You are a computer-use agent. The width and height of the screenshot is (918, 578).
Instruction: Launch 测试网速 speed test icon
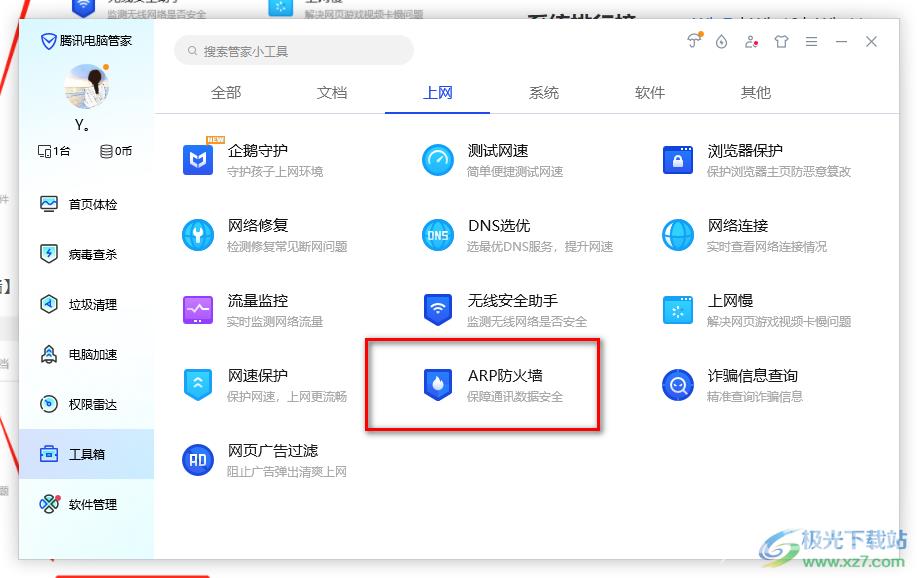438,160
